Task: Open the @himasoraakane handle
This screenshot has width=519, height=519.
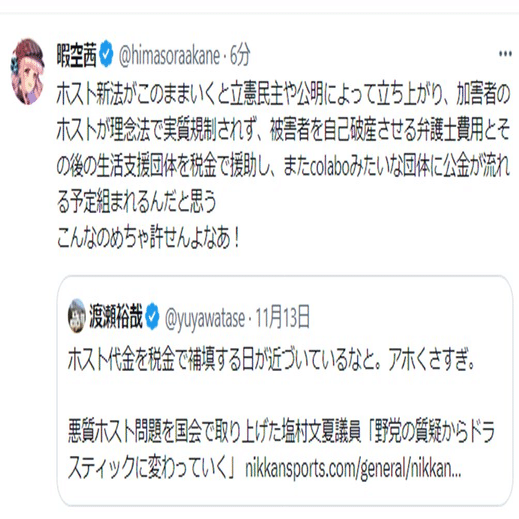Action: click(169, 56)
